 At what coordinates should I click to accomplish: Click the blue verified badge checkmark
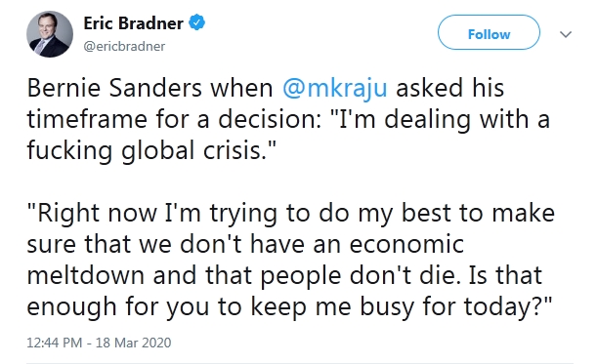click(x=197, y=22)
